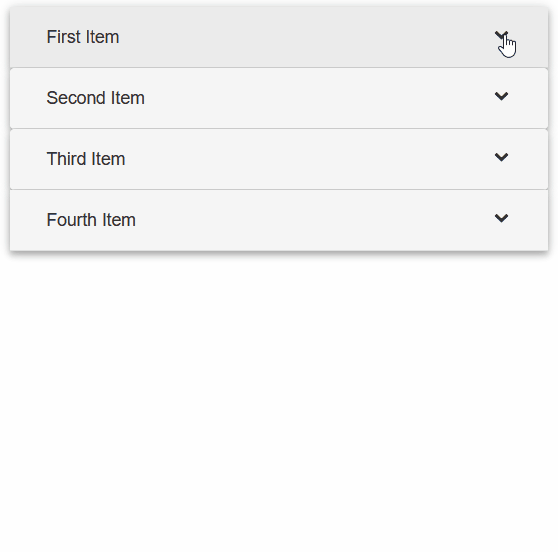Click the empty white area below the accordion
The width and height of the screenshot is (558, 552).
tap(279, 402)
